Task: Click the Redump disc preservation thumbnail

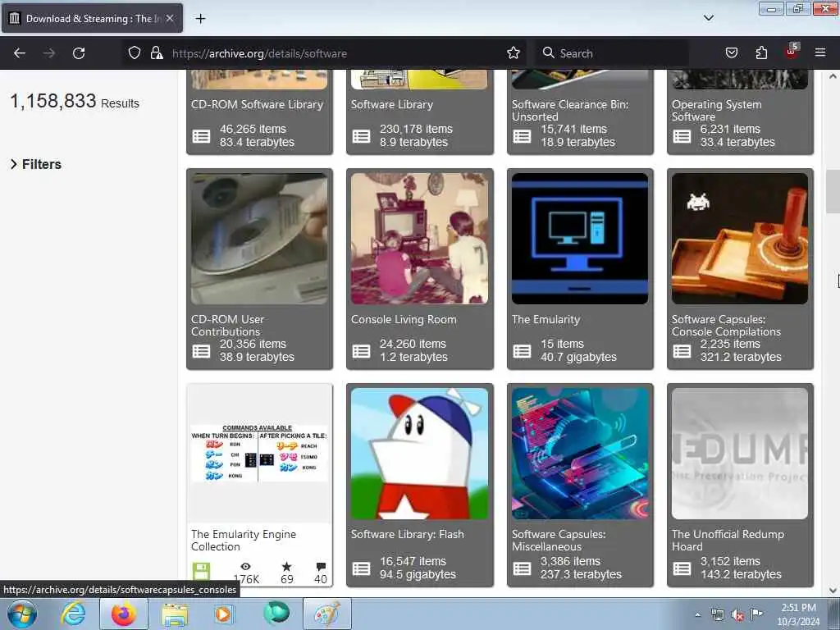Action: [x=740, y=453]
